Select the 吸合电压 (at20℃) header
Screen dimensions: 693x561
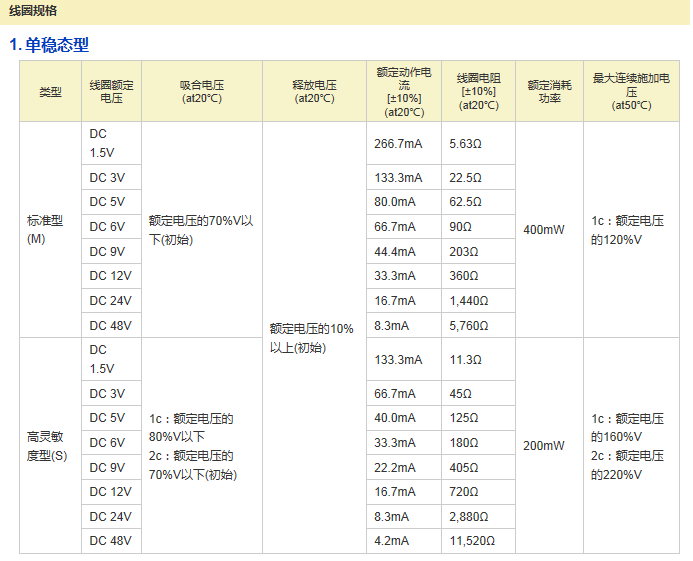tap(201, 92)
